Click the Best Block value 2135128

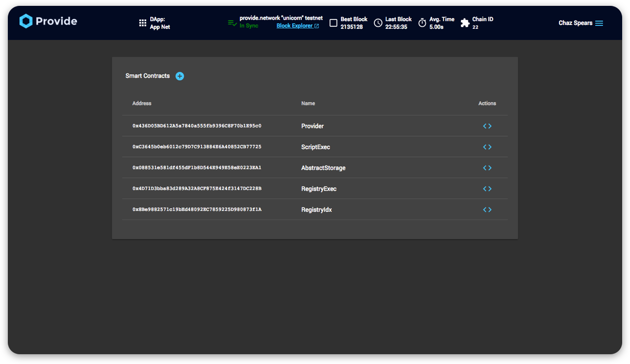click(352, 27)
